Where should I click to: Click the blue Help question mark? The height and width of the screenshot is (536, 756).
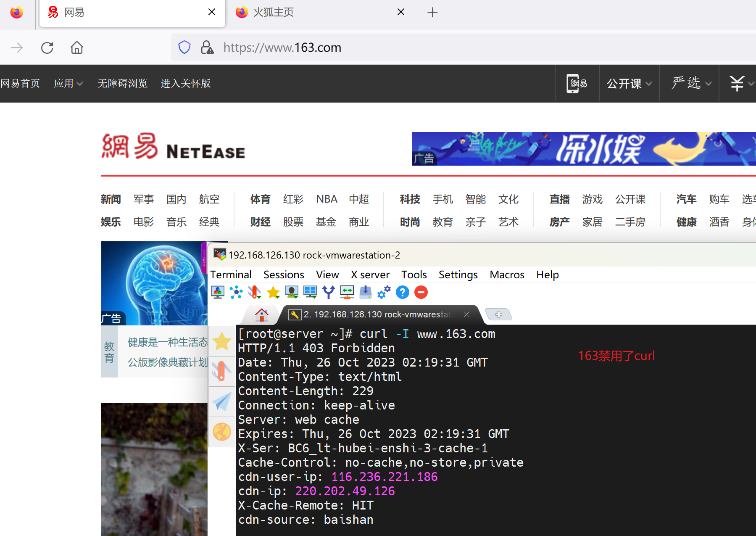coord(402,292)
